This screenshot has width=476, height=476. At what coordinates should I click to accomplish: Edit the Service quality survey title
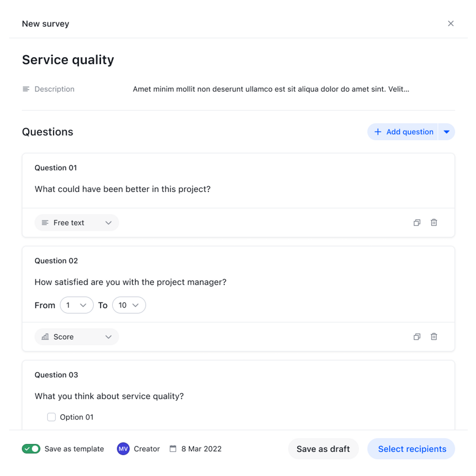(x=68, y=60)
